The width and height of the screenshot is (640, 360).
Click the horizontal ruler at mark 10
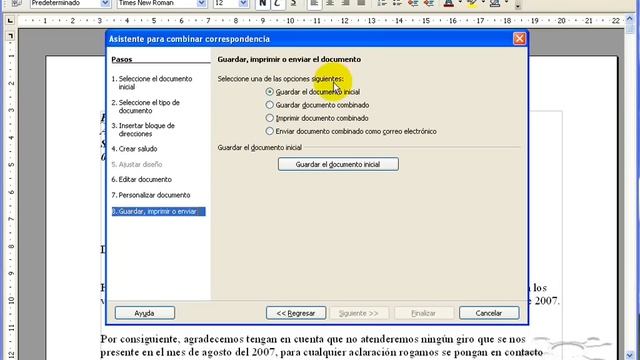coord(290,20)
